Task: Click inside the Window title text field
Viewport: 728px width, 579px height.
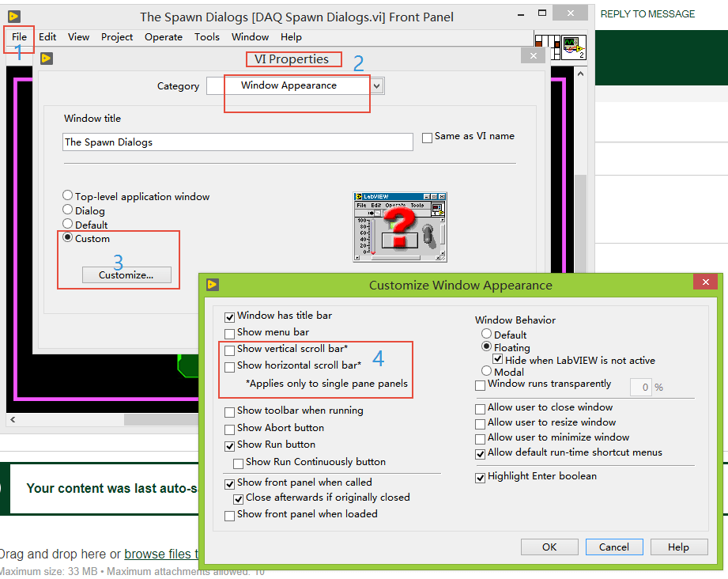Action: click(237, 142)
